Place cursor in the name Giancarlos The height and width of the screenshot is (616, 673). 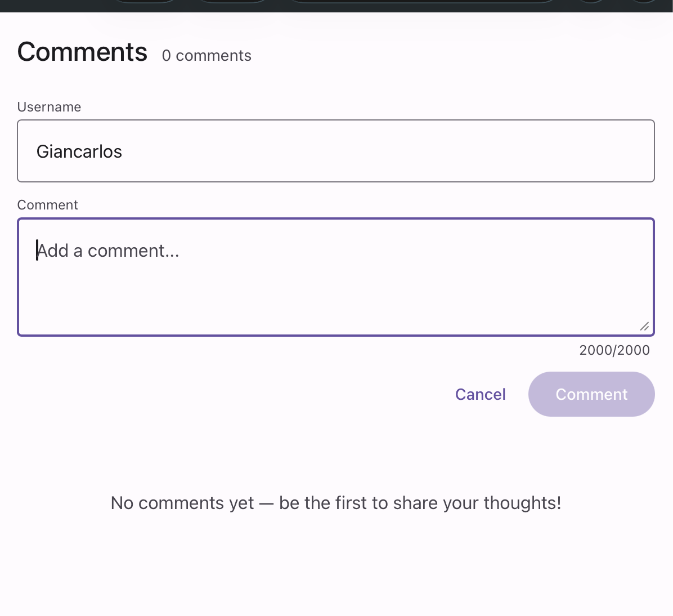click(x=79, y=151)
